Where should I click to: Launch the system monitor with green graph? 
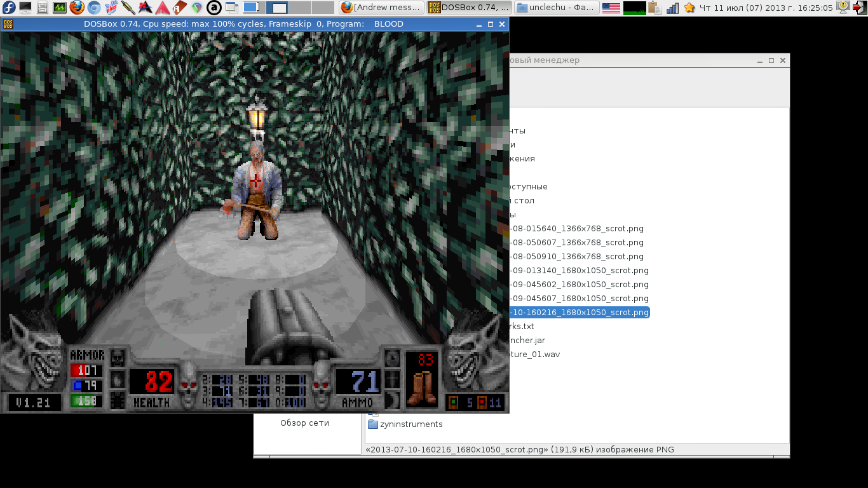click(60, 8)
